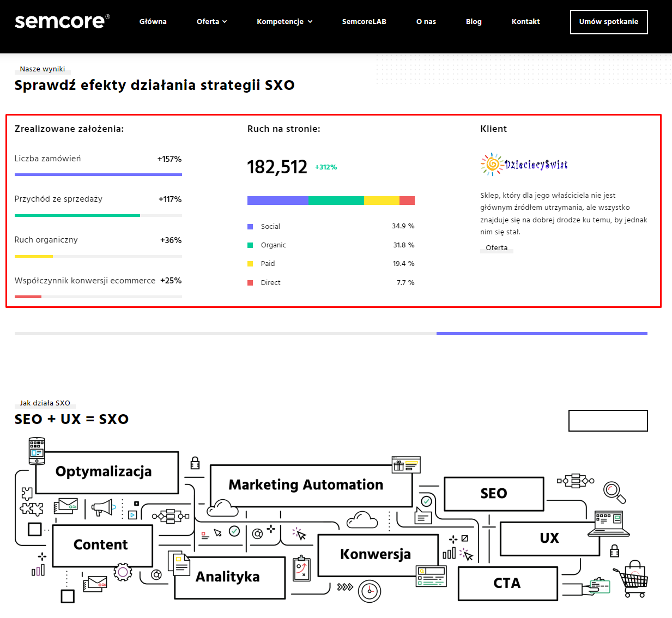Click the empty outlined box beside SXO heading
The height and width of the screenshot is (618, 672).
click(x=608, y=421)
